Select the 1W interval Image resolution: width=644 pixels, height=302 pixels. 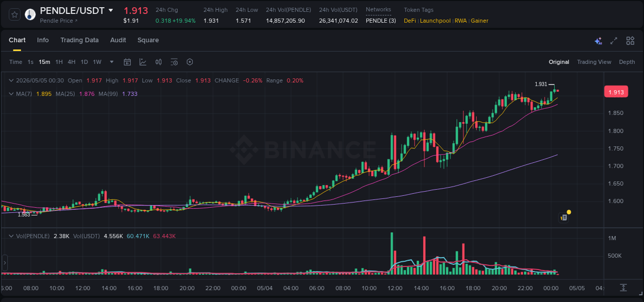click(x=97, y=62)
